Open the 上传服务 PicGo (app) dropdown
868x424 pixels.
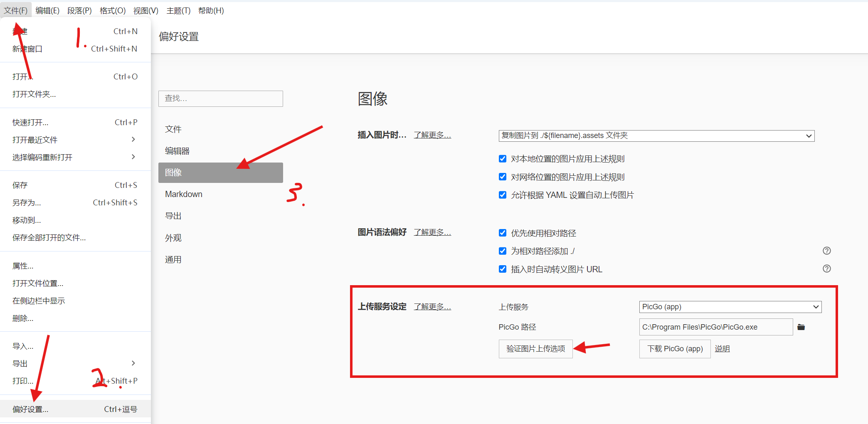point(730,307)
